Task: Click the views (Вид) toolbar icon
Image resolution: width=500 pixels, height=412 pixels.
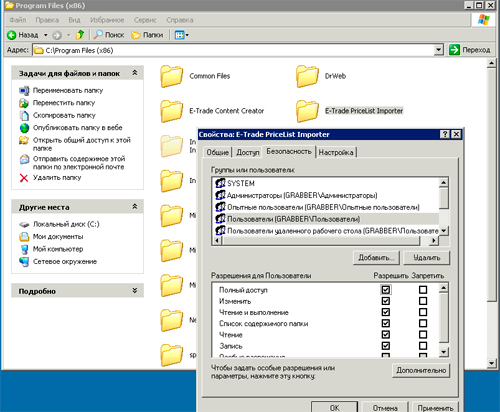Action: [x=179, y=35]
